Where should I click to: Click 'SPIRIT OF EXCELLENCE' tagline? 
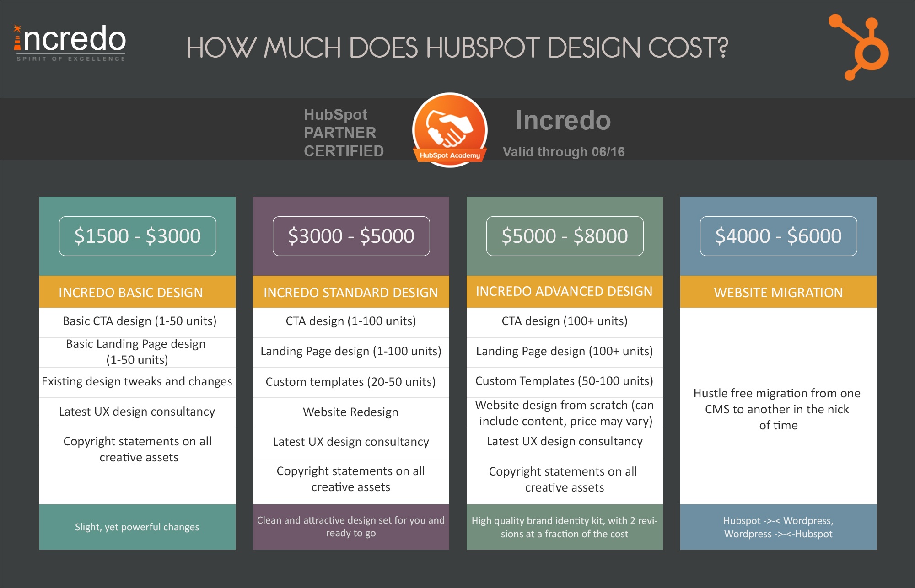coord(71,59)
